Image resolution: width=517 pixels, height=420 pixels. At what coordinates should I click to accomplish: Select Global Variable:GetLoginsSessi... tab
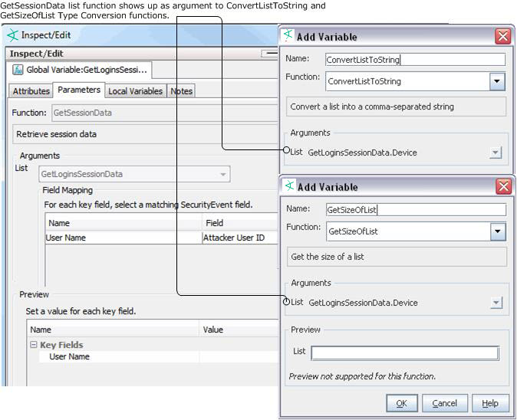[x=80, y=70]
